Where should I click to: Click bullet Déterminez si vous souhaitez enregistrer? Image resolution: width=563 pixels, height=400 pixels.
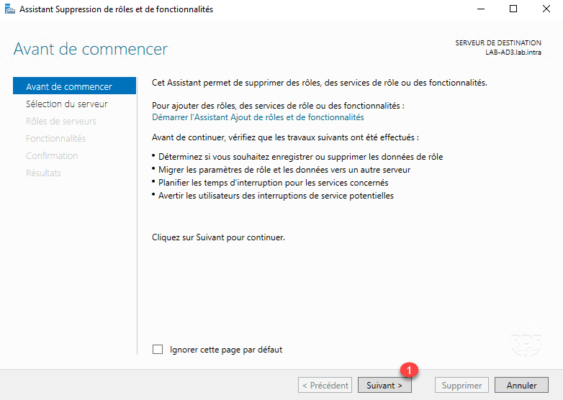(x=301, y=157)
